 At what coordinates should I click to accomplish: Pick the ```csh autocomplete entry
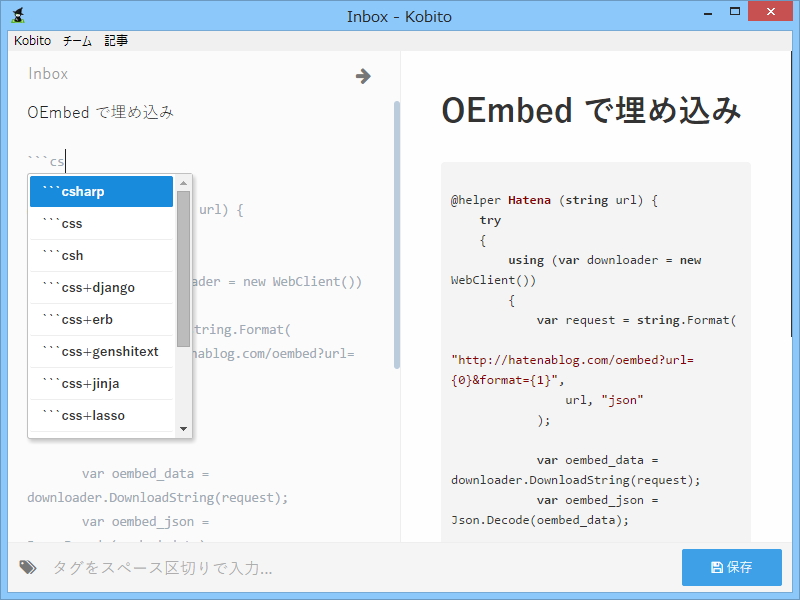coord(101,255)
